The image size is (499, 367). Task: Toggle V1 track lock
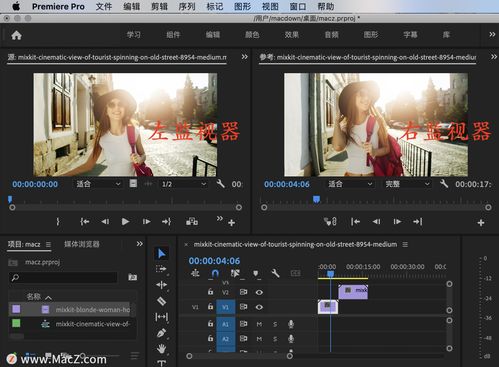click(x=210, y=306)
